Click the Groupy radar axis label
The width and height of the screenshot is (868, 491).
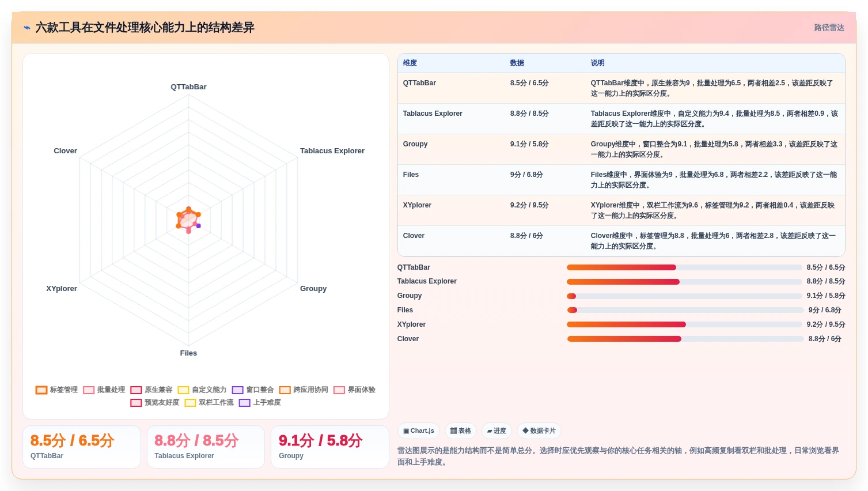[x=313, y=289]
